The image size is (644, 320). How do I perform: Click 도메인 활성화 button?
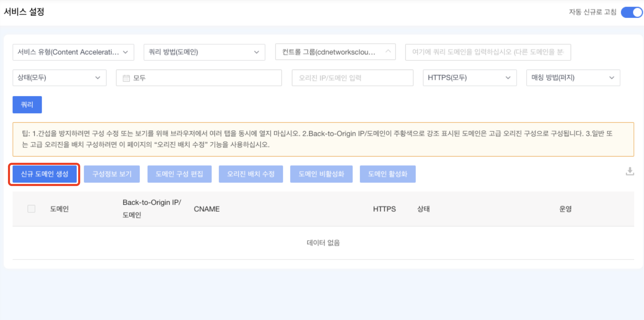coord(388,174)
